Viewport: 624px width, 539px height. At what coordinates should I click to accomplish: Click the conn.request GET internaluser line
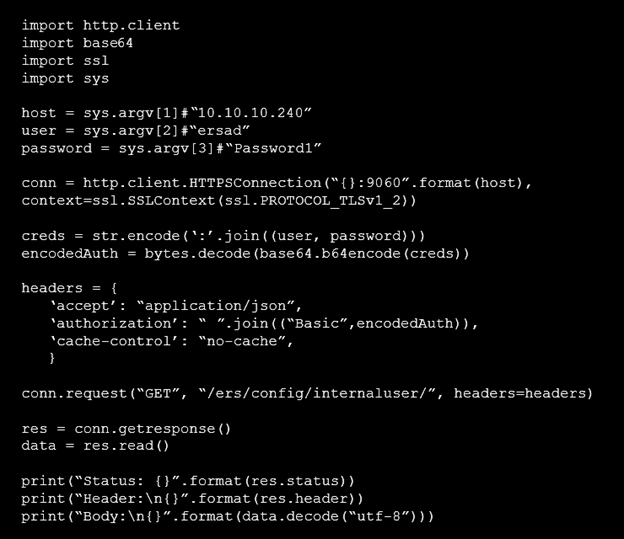(307, 394)
